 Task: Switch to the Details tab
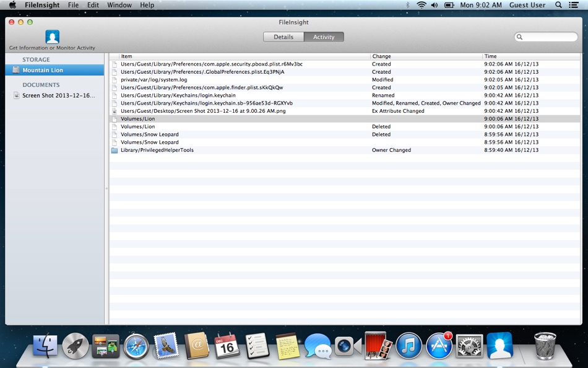click(x=283, y=37)
